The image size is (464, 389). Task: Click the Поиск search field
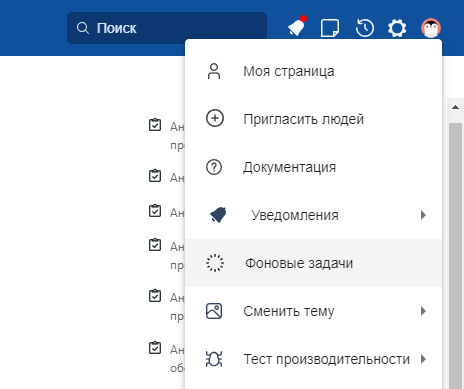click(167, 28)
